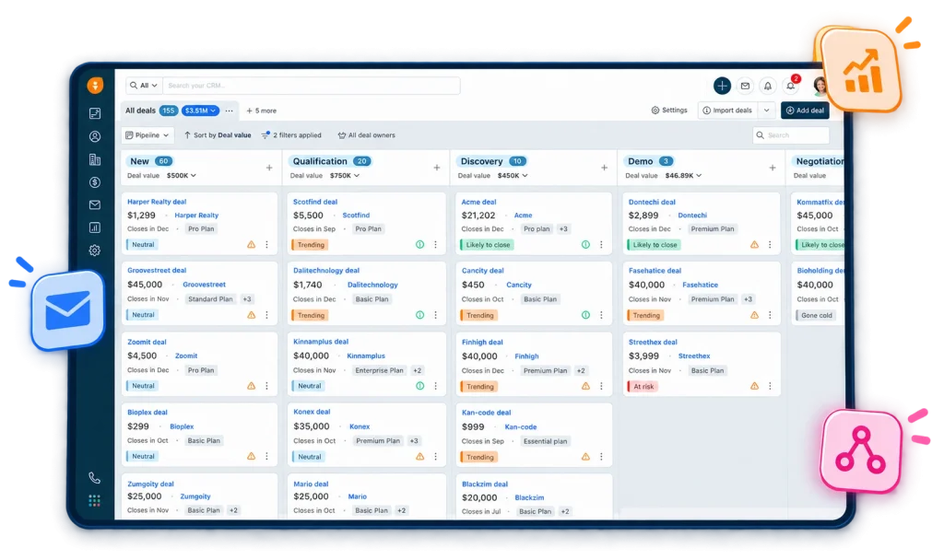Add a deal to the Discovery column
944x560 pixels.
point(604,168)
